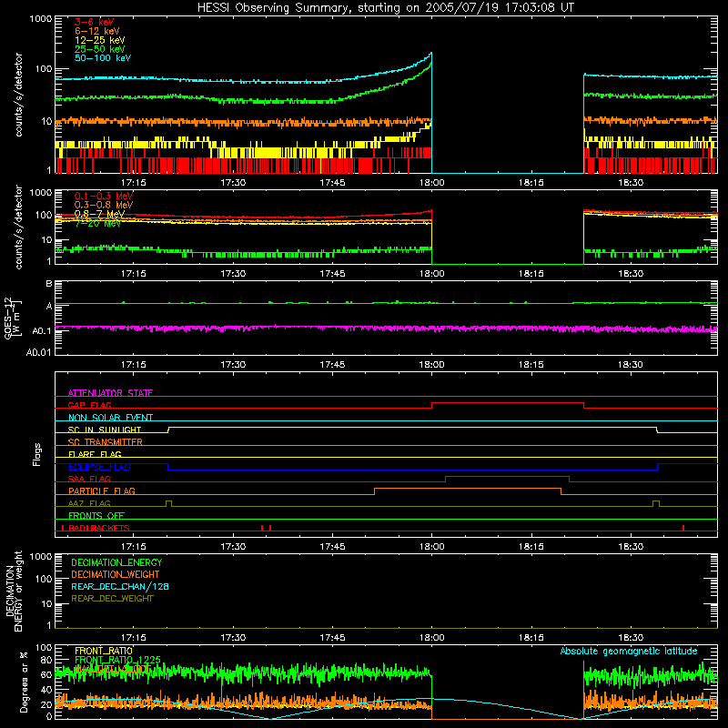Select the green 25-50 keV legend label
The width and height of the screenshot is (728, 728).
click(x=100, y=49)
